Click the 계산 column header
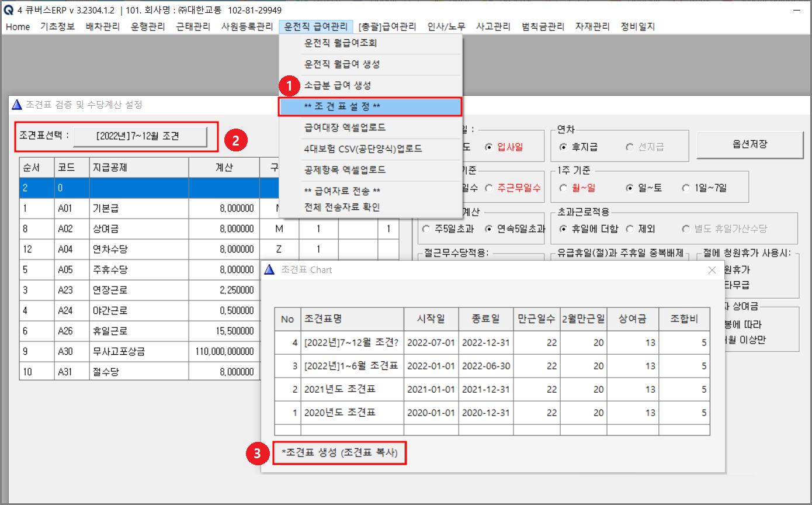 click(x=224, y=167)
